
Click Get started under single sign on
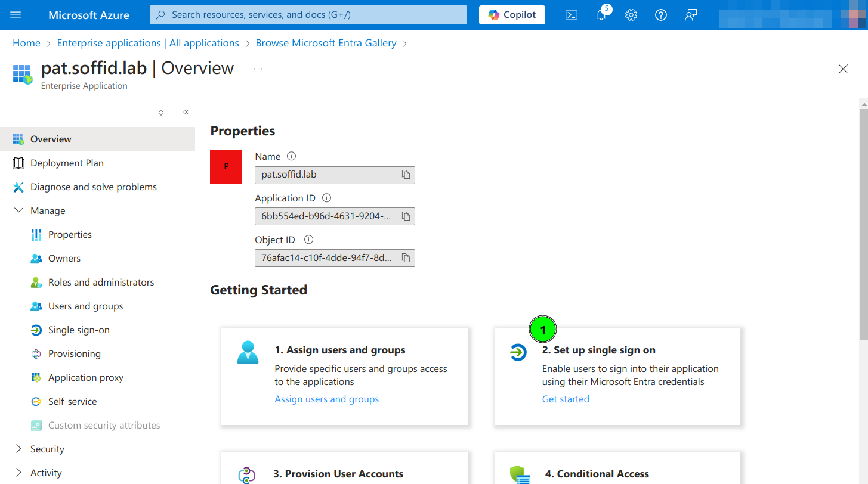pos(566,399)
